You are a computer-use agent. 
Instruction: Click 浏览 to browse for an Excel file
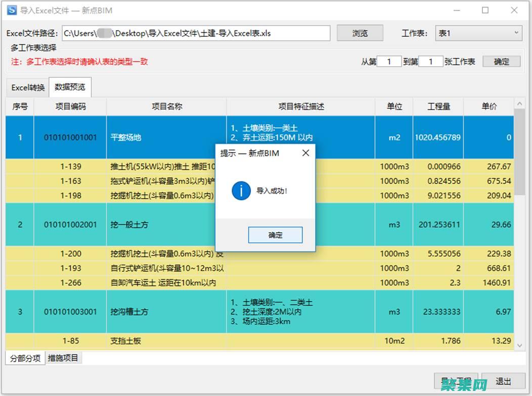point(360,32)
